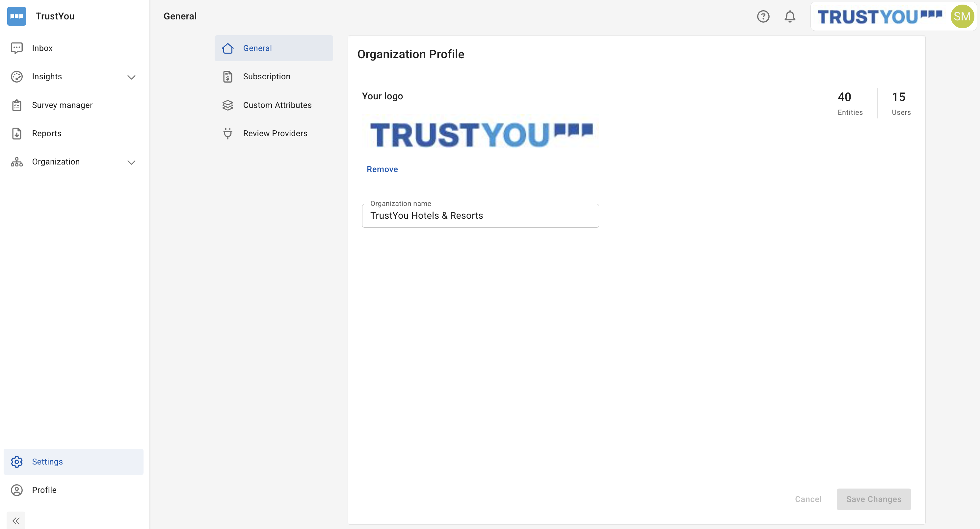Click the Insights label in sidebar
The width and height of the screenshot is (980, 529).
(x=47, y=77)
